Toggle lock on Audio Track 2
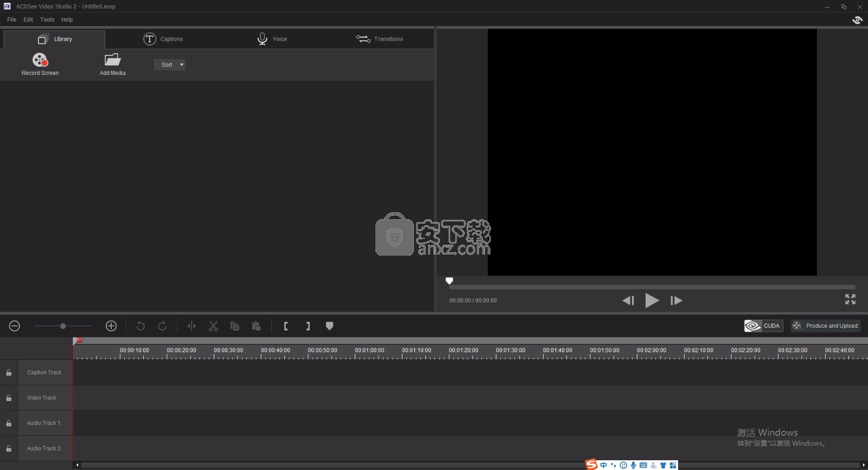The image size is (868, 470). (x=9, y=448)
